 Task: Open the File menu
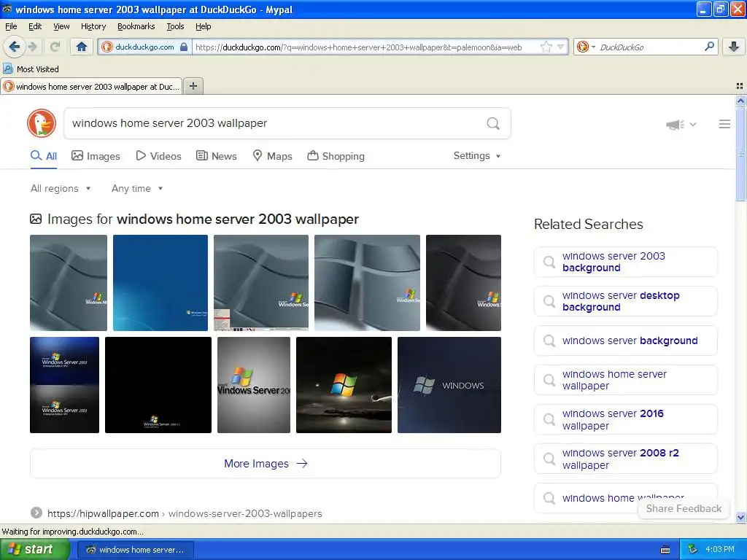pos(11,26)
